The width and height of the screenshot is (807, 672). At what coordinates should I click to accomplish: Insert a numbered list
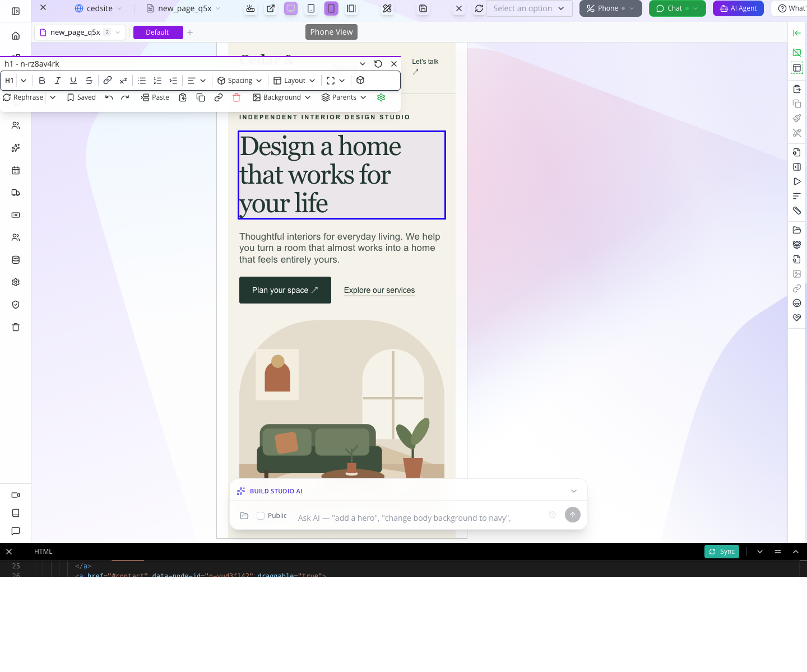point(157,81)
